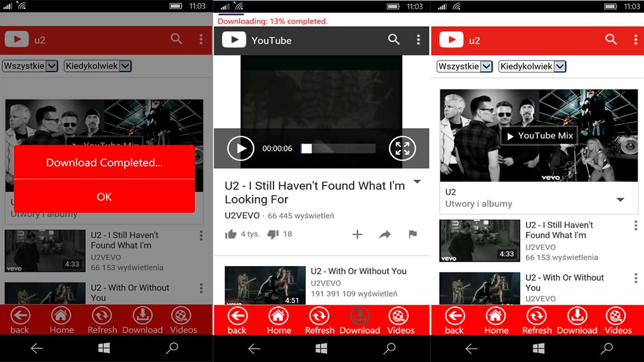This screenshot has height=362, width=644.
Task: Open search in the middle phone YouTube header
Action: (x=394, y=40)
